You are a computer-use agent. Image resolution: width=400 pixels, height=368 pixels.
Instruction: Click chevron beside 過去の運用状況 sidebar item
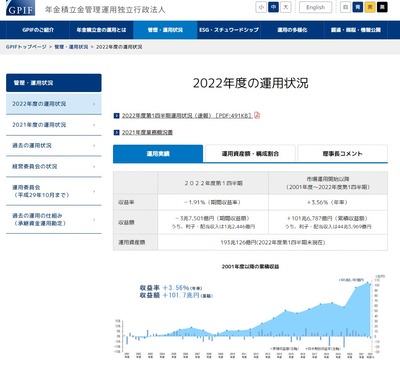(94, 146)
